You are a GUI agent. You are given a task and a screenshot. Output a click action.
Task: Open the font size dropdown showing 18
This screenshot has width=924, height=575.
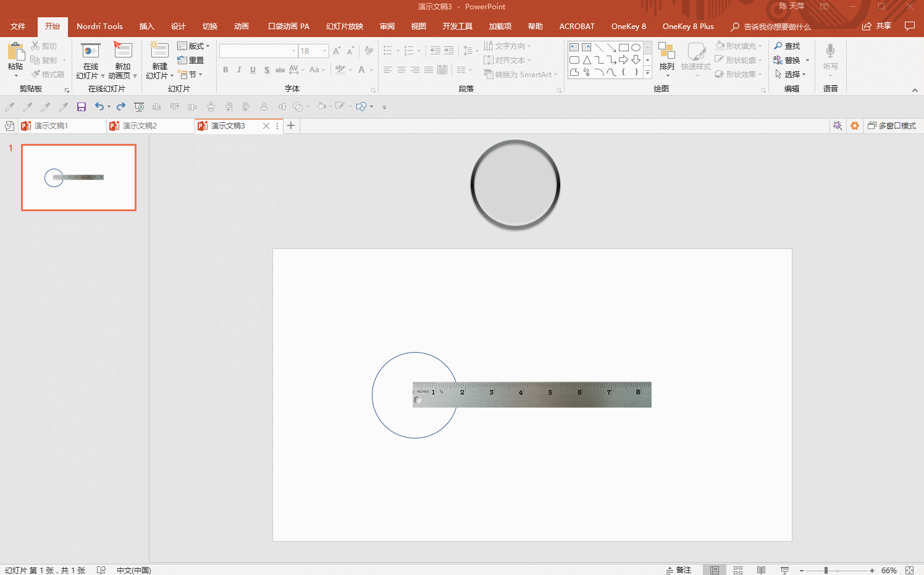click(325, 51)
